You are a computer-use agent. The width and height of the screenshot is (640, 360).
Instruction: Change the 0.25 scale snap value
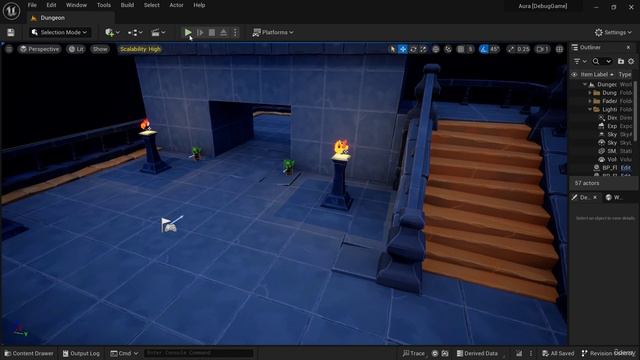click(x=518, y=49)
